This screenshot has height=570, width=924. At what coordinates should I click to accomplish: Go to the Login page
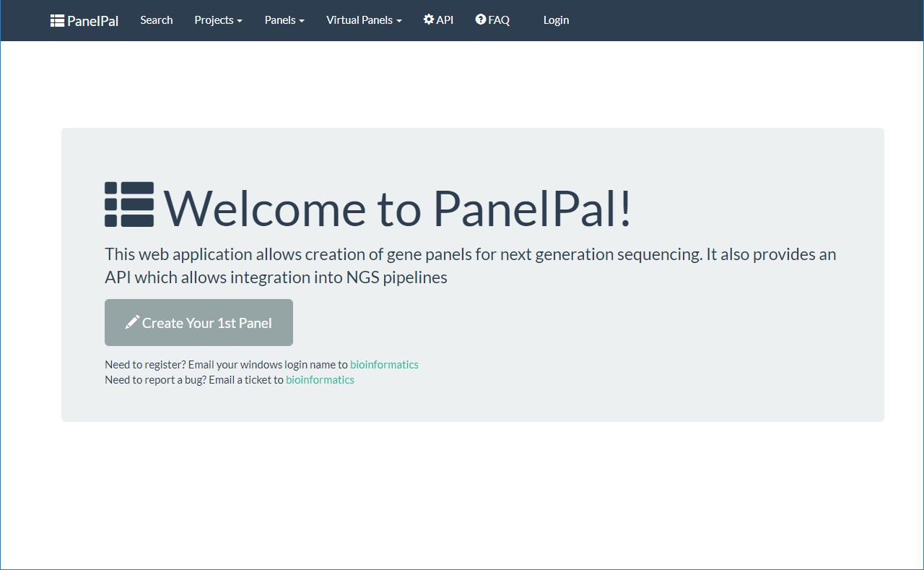click(x=556, y=20)
